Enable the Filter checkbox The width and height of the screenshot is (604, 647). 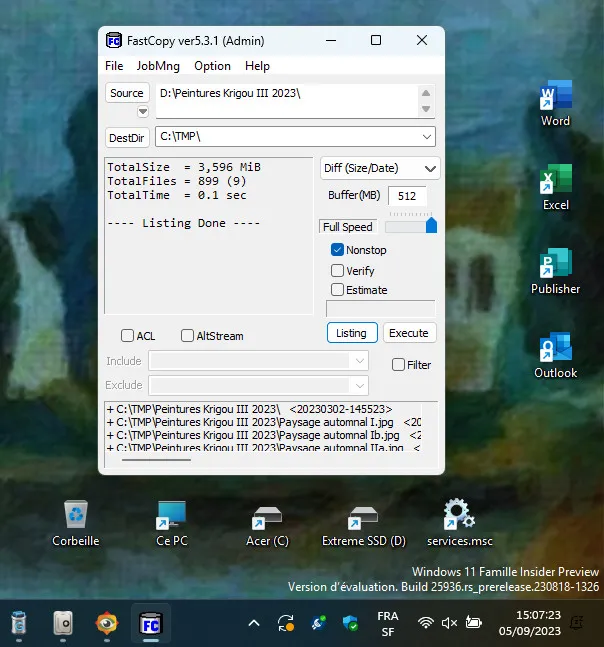tap(398, 365)
